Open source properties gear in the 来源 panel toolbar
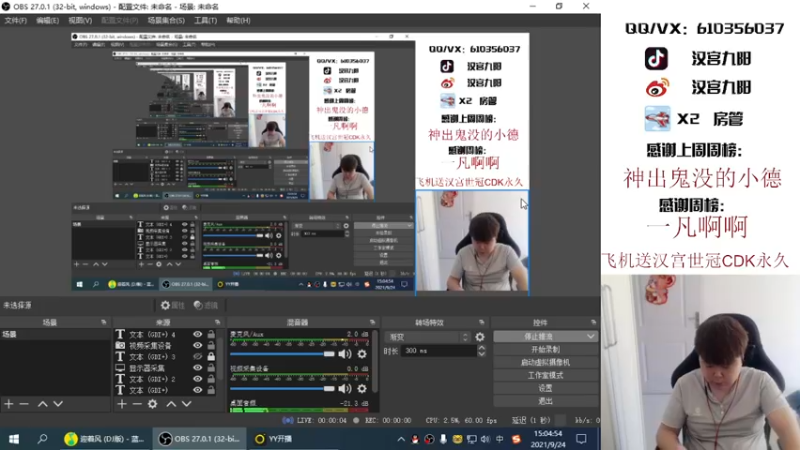 153,404
